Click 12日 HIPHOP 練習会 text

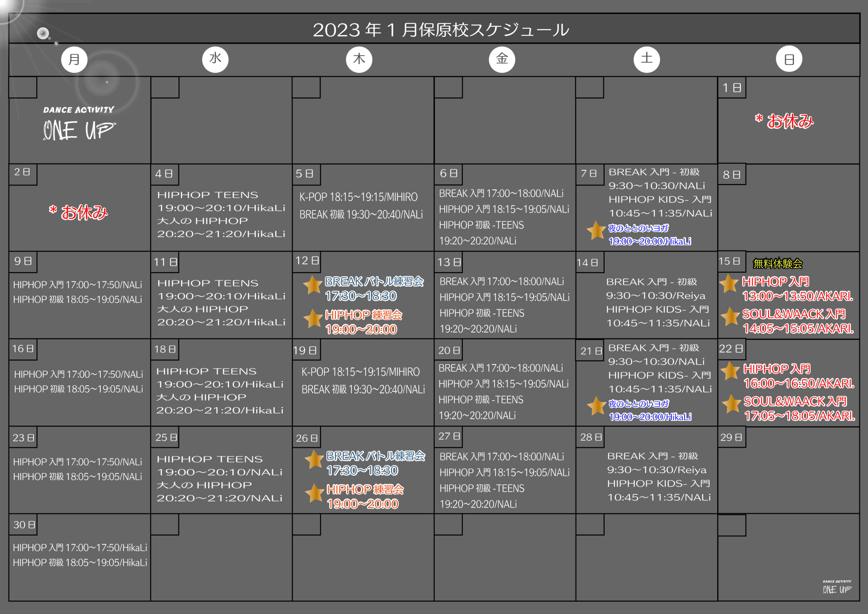(364, 315)
